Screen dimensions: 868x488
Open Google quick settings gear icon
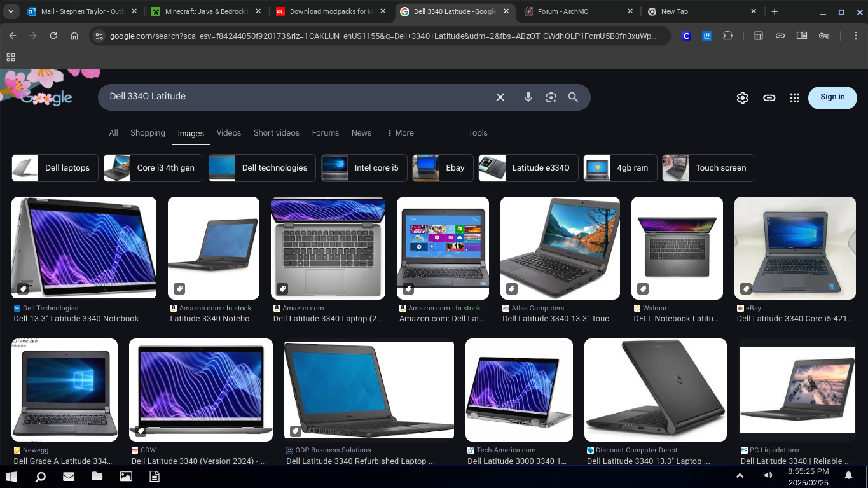(742, 97)
